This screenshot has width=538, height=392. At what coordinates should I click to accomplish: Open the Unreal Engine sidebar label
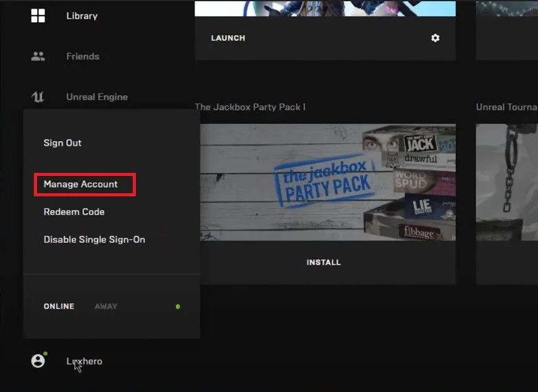[97, 97]
